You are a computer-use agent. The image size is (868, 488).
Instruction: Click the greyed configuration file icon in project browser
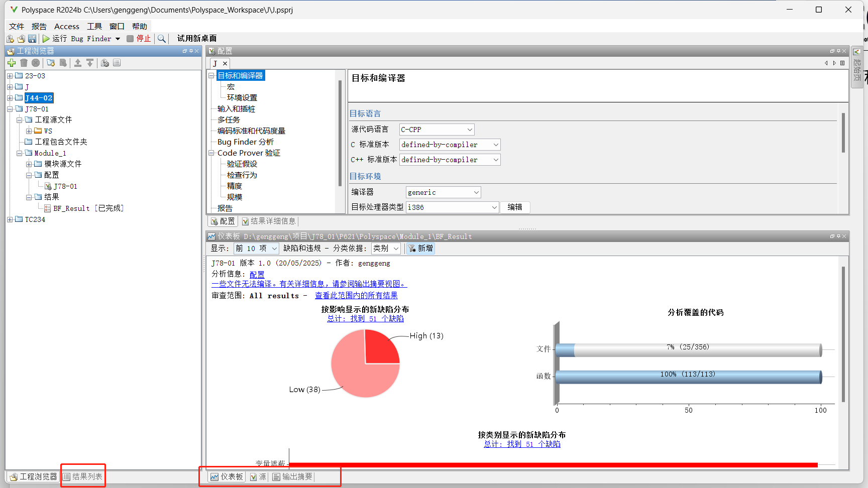(63, 63)
